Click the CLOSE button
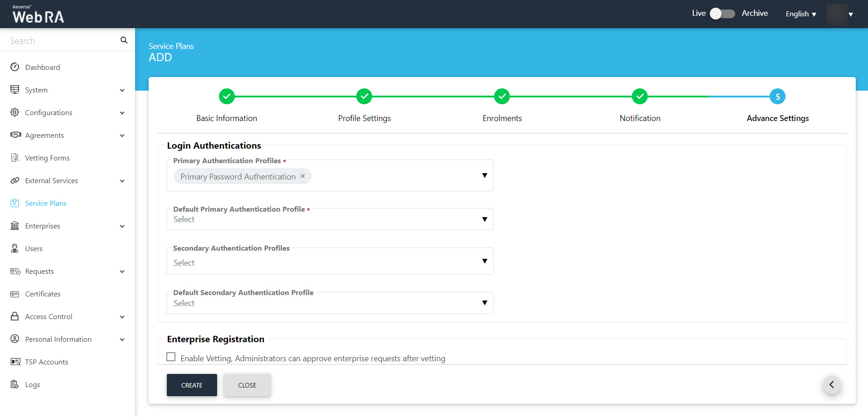The height and width of the screenshot is (417, 868). [247, 385]
